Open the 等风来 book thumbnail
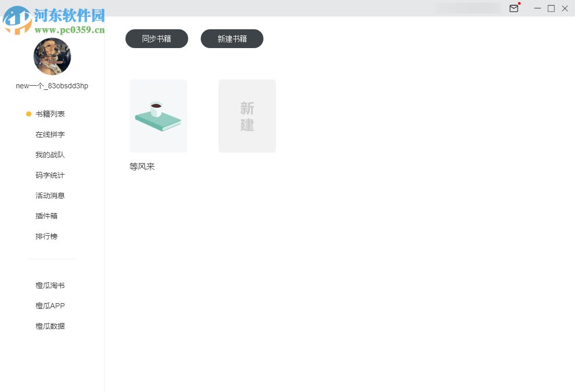This screenshot has width=575, height=392. (158, 116)
